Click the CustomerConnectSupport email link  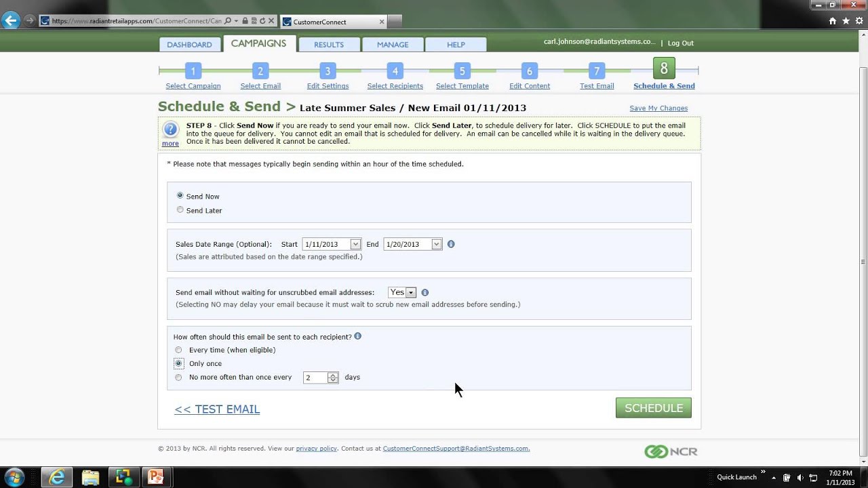point(456,449)
